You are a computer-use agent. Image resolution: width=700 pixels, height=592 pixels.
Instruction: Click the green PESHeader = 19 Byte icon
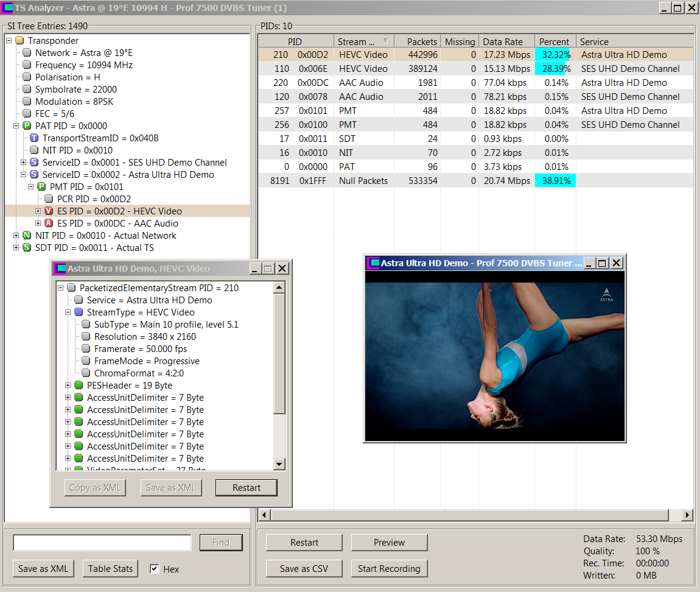coord(79,385)
